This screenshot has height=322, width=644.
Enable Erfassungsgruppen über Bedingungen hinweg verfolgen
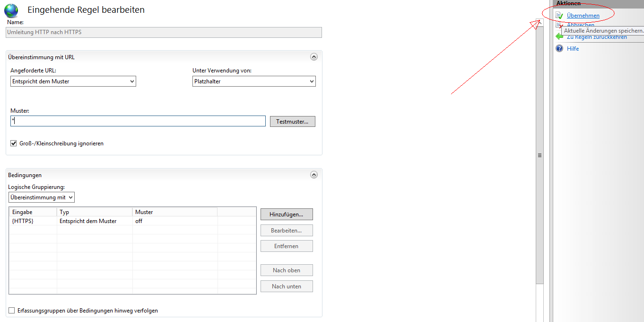[x=12, y=311]
